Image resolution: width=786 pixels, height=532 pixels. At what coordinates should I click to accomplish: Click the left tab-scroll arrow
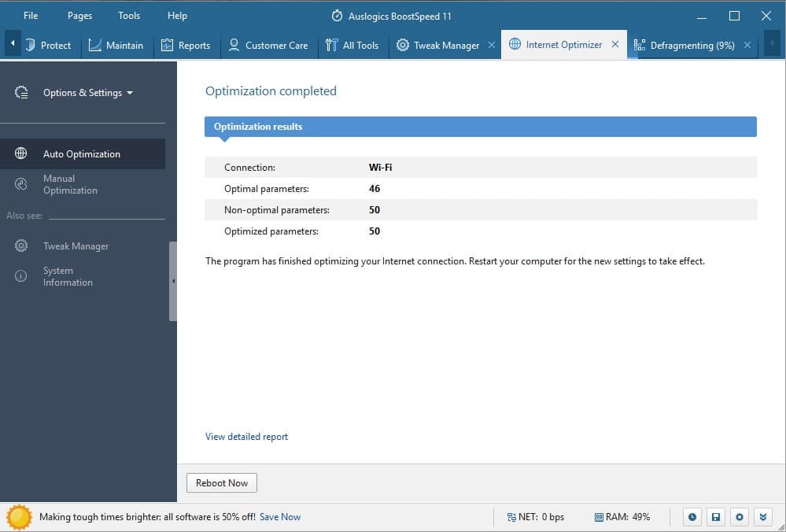(13, 43)
